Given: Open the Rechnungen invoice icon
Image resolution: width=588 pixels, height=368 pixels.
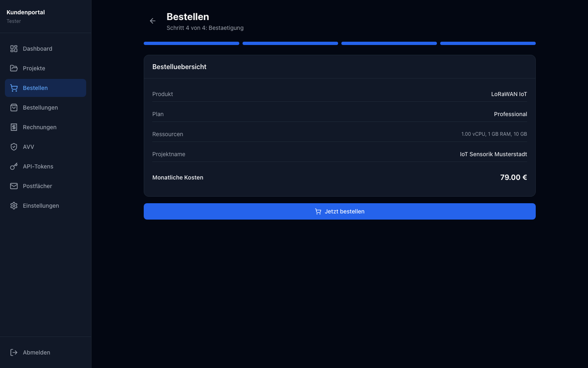Looking at the screenshot, I should tap(14, 127).
